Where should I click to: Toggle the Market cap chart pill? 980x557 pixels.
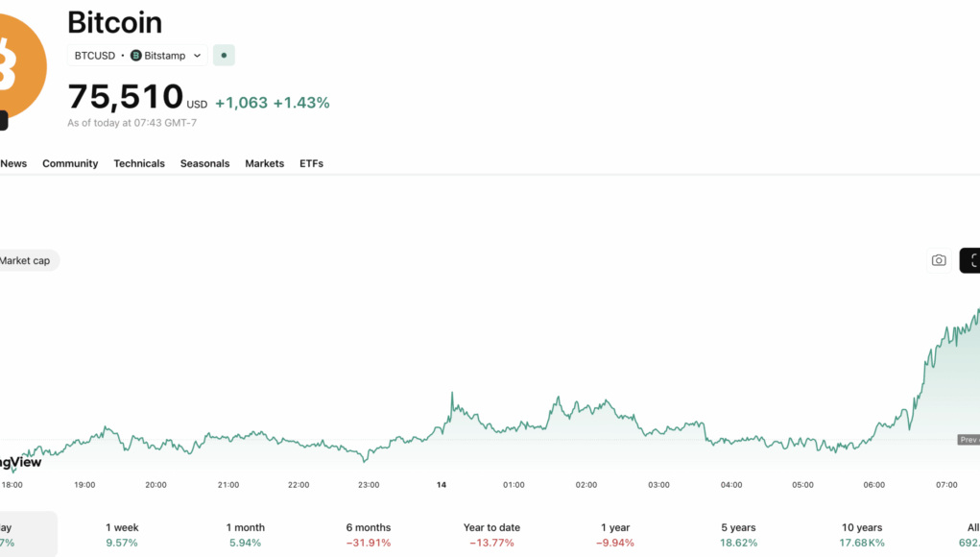(26, 260)
